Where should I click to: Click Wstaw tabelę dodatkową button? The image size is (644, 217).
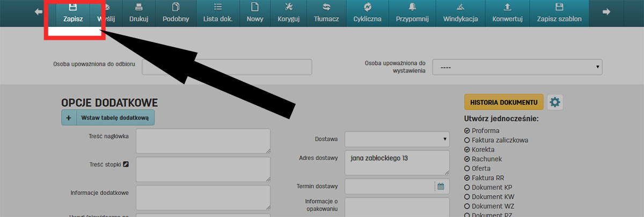coord(108,118)
